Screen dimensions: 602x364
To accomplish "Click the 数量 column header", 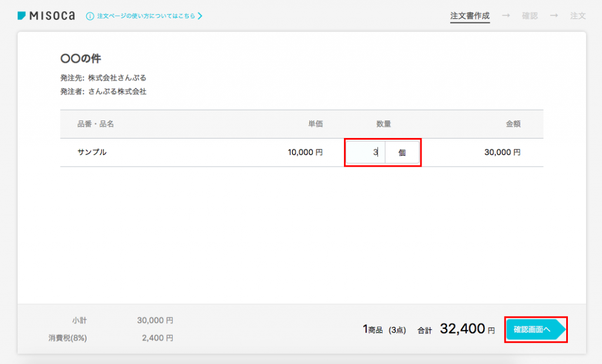I will (x=384, y=124).
